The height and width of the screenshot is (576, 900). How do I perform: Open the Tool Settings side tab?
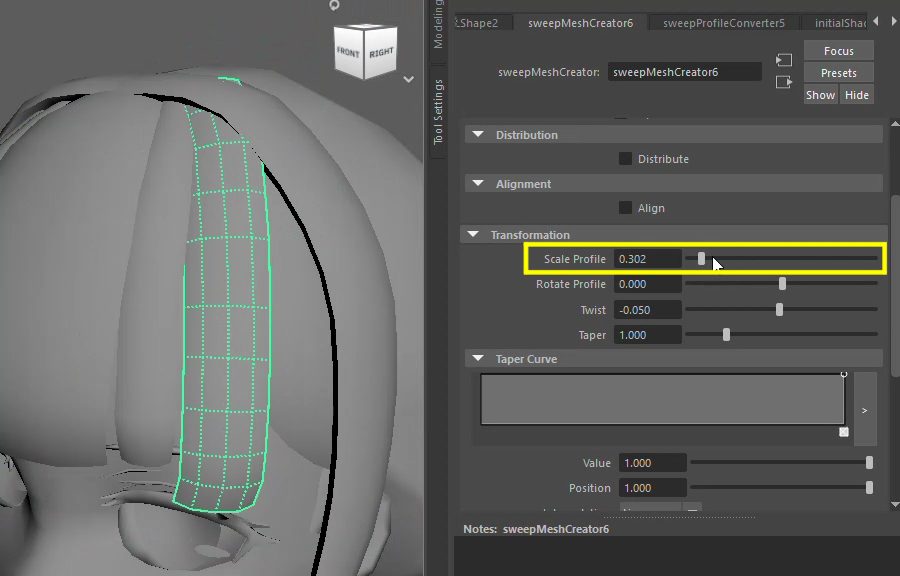pyautogui.click(x=439, y=112)
